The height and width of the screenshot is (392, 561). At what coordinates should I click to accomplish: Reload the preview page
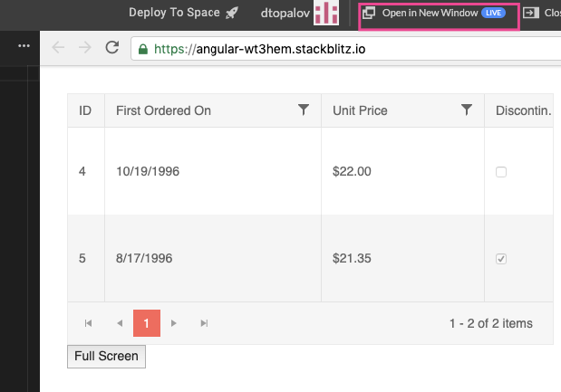click(112, 48)
